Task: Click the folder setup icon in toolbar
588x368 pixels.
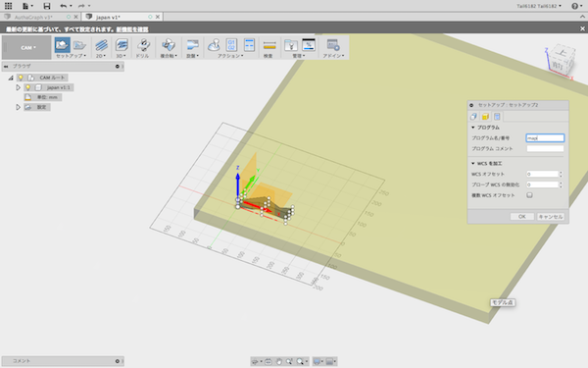Action: (79, 45)
